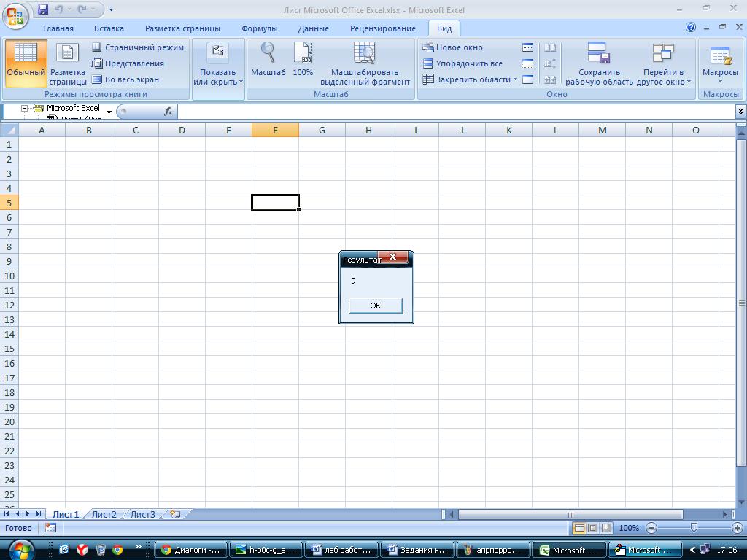This screenshot has height=560, width=747.
Task: Click the fx insert function button
Action: pyautogui.click(x=169, y=112)
